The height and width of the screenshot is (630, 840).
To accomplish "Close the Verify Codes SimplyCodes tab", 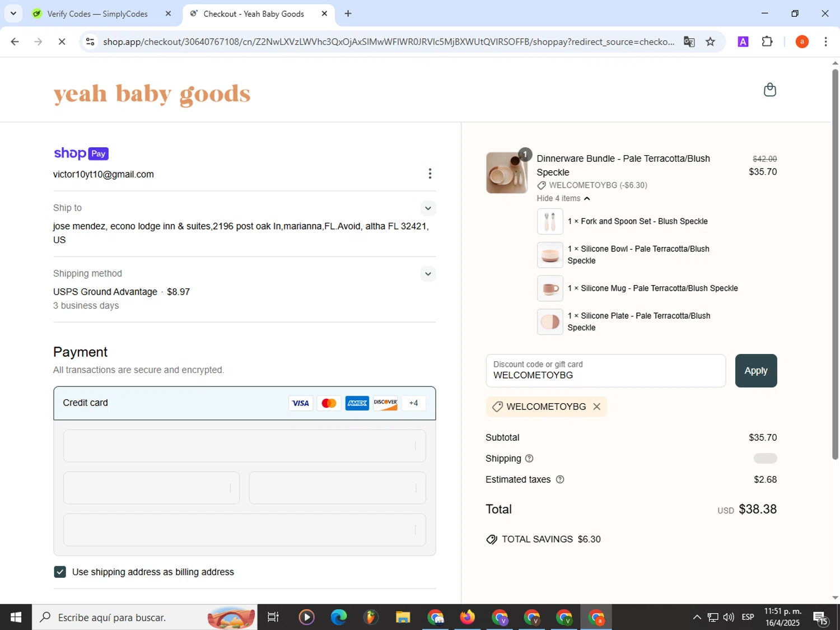I will (x=168, y=13).
